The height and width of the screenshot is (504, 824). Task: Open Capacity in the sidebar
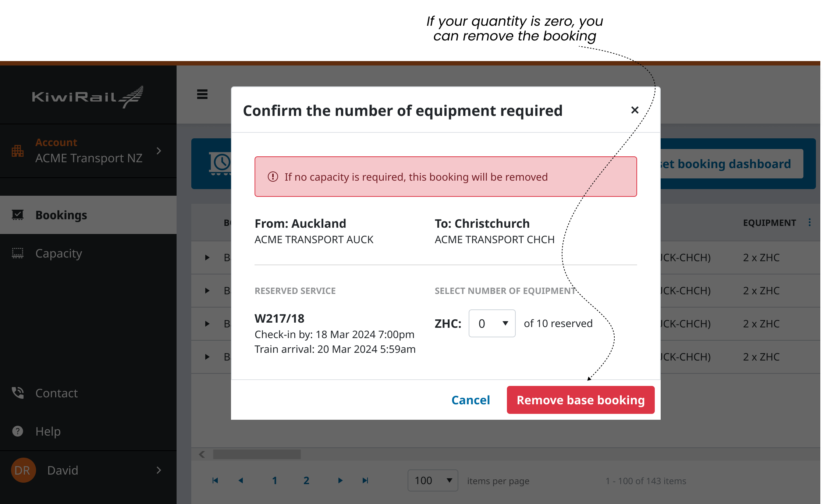(x=58, y=253)
